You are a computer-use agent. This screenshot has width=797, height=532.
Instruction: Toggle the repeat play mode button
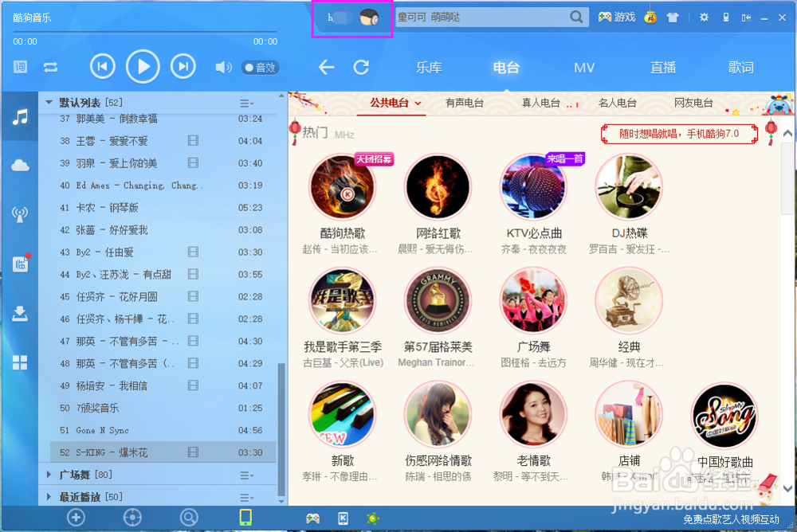(x=51, y=67)
